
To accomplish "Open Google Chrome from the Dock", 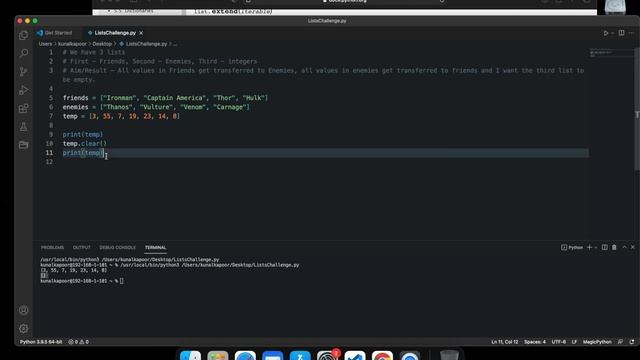I will (382, 356).
